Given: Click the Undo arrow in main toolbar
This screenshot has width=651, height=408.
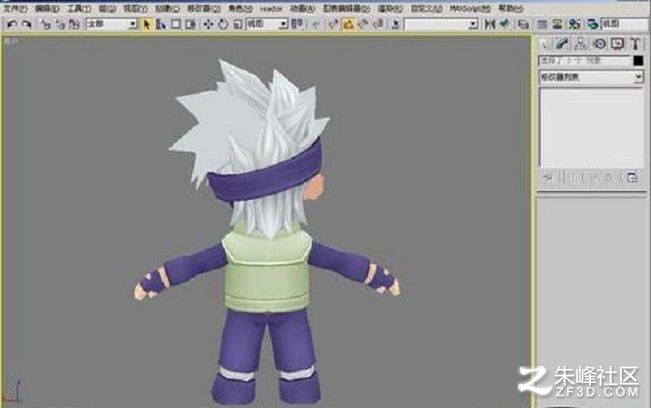Looking at the screenshot, I should (12, 24).
